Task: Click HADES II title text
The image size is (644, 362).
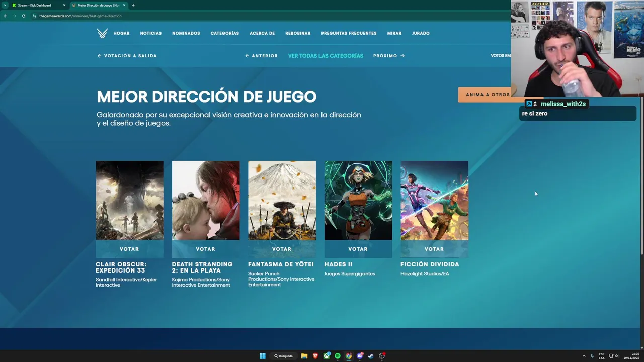Action: [x=338, y=264]
